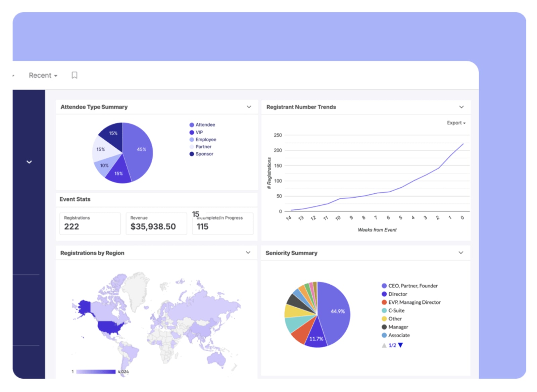Click the Attendee legend marker

tap(192, 125)
